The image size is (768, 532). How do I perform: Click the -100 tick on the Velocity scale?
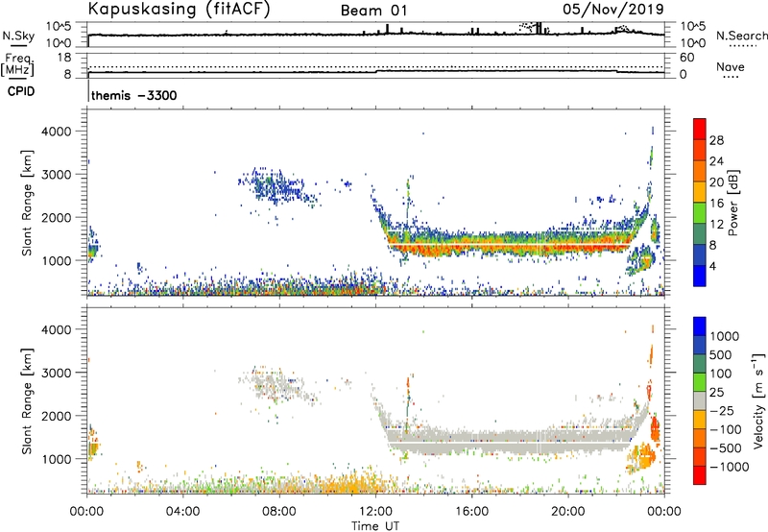tap(726, 429)
